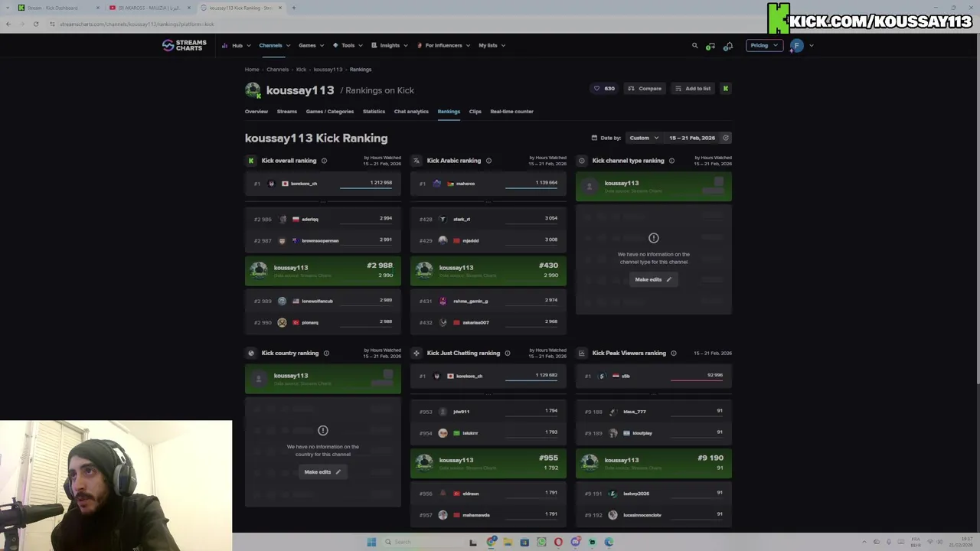
Task: Reload the page with browser refresh button
Action: (x=36, y=24)
